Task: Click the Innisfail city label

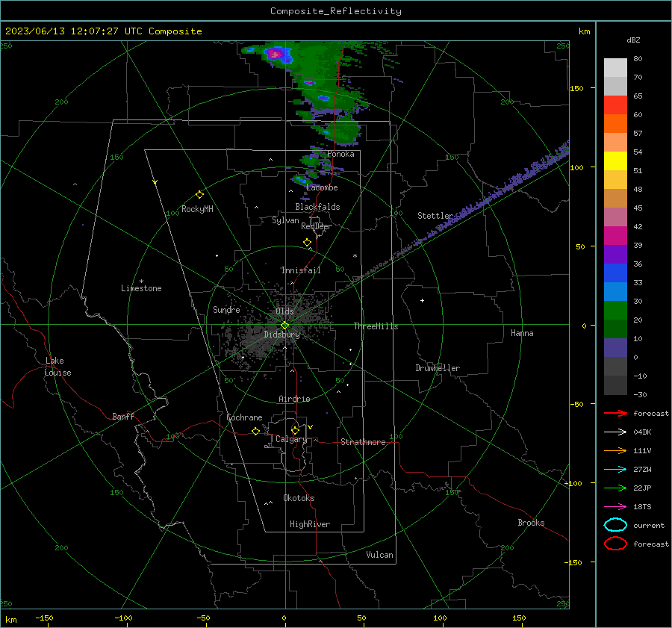Action: tap(301, 270)
